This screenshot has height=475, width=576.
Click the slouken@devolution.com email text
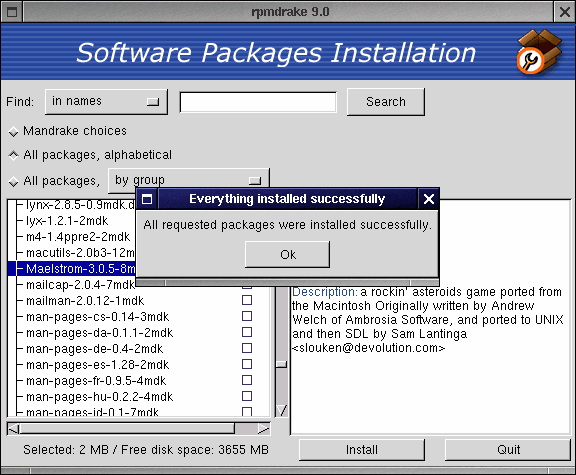point(368,348)
